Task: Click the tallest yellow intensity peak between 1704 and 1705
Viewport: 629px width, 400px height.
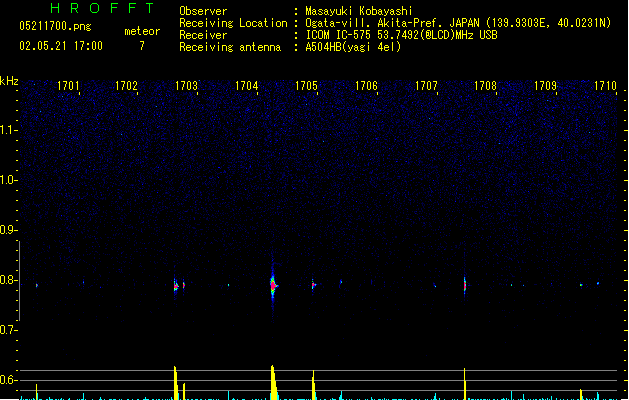Action: click(274, 382)
